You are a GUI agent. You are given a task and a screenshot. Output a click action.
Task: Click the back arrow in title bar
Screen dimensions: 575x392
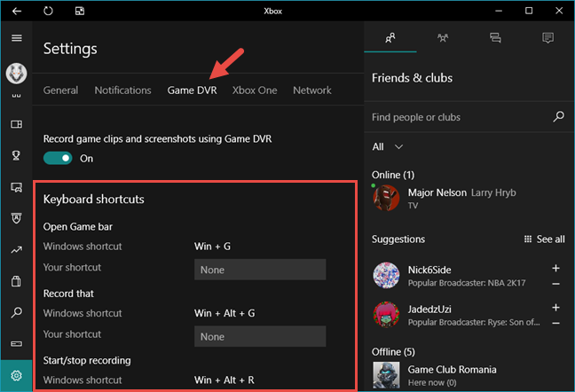[x=17, y=11]
